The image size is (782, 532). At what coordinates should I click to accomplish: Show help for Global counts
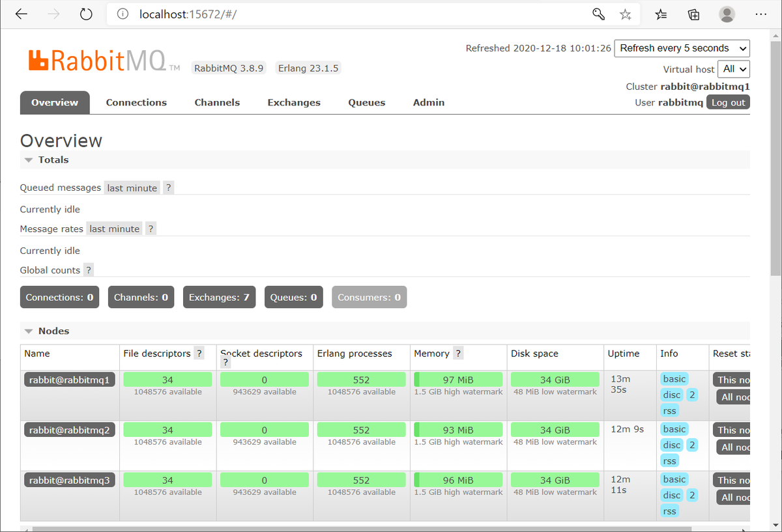[x=89, y=270]
